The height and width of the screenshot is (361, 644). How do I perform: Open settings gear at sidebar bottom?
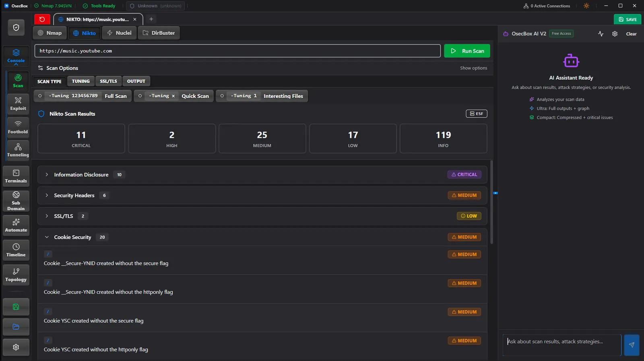coord(16,347)
